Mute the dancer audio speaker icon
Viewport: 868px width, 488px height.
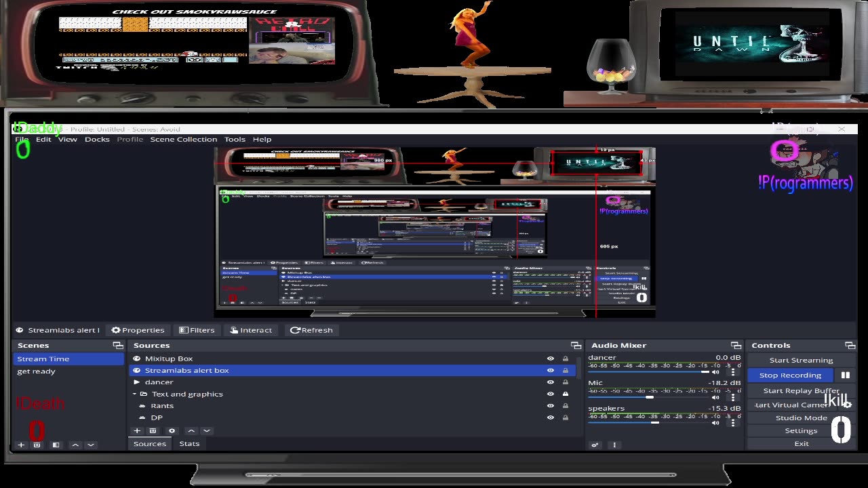(715, 372)
